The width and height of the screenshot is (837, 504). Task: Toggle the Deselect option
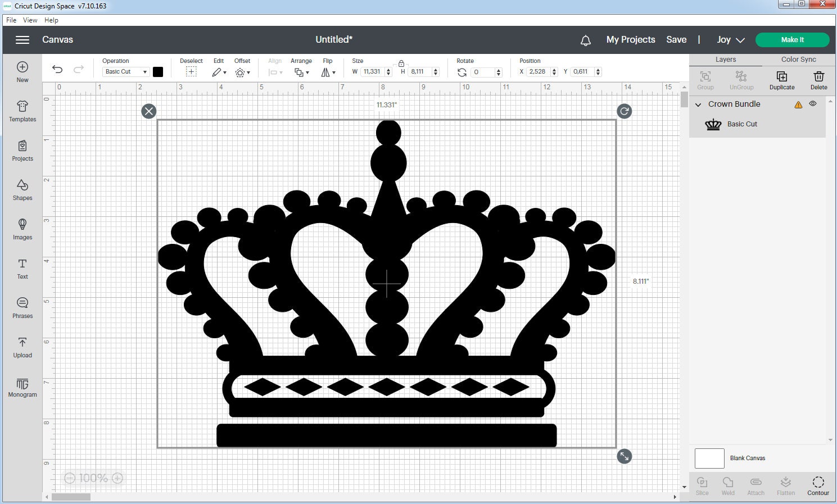point(191,70)
